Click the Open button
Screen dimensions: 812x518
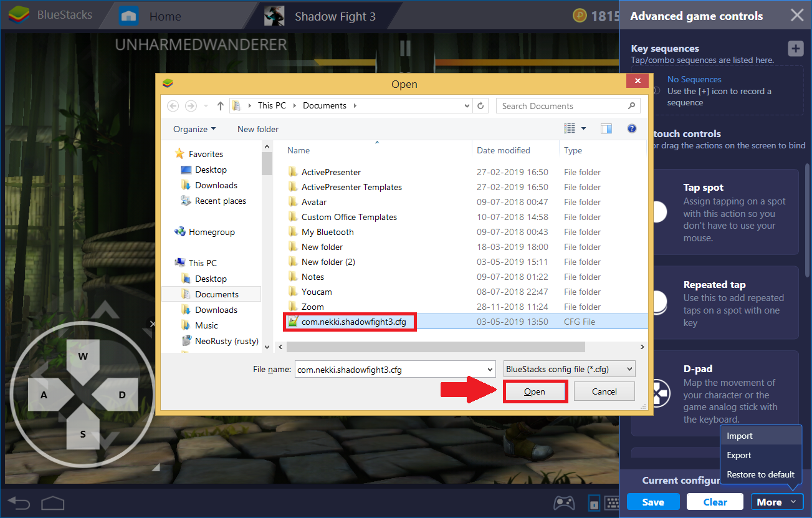535,391
